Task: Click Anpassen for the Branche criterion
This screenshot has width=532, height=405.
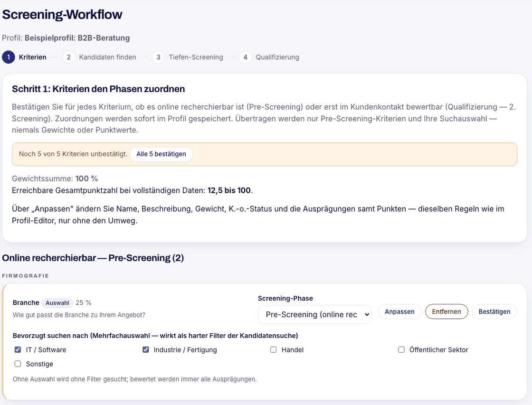Action: [x=399, y=311]
